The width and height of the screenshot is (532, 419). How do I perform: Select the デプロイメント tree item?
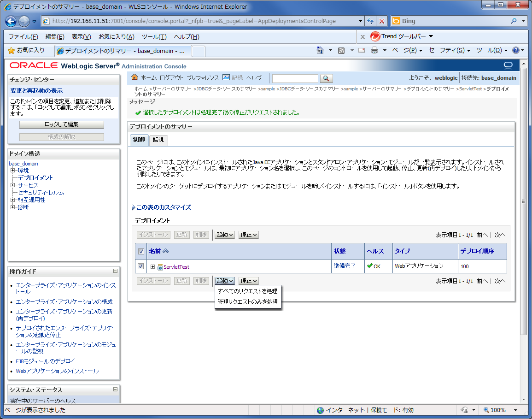[35, 177]
